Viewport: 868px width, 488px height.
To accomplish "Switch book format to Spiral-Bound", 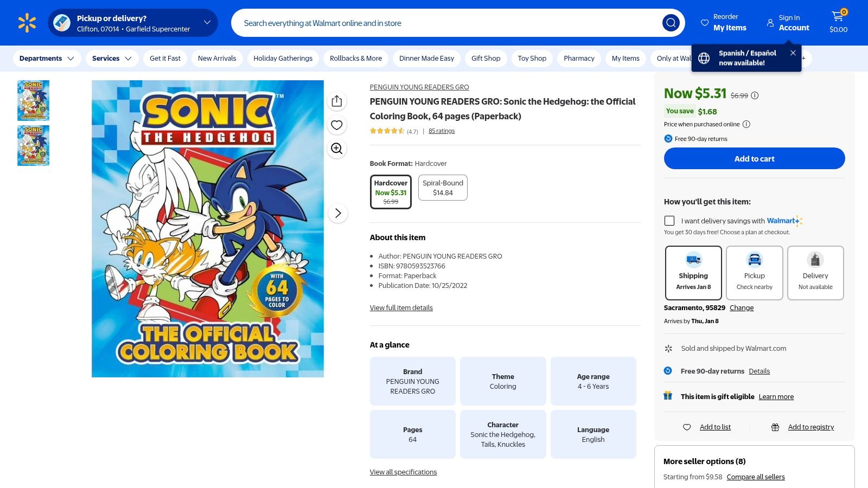I will (x=443, y=188).
